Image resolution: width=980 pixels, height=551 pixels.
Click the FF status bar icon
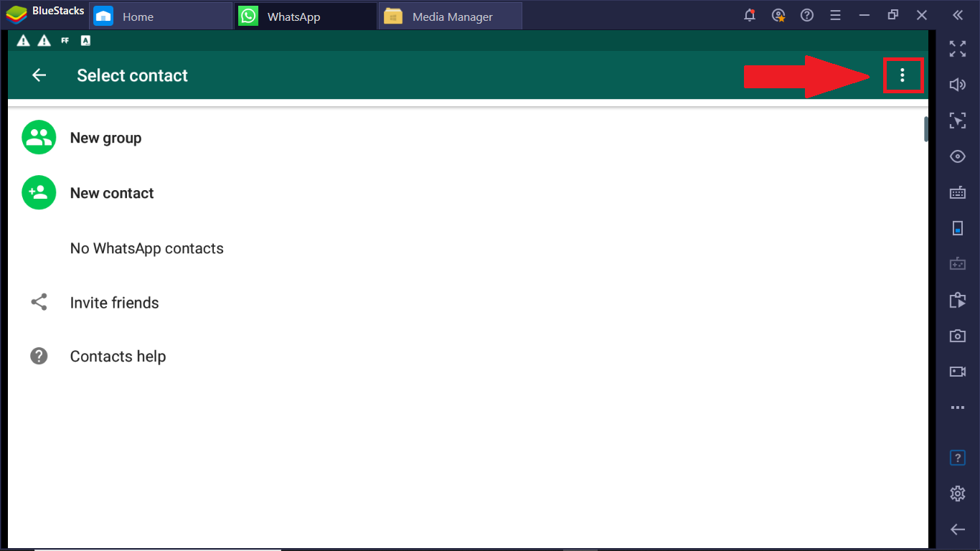[x=65, y=41]
